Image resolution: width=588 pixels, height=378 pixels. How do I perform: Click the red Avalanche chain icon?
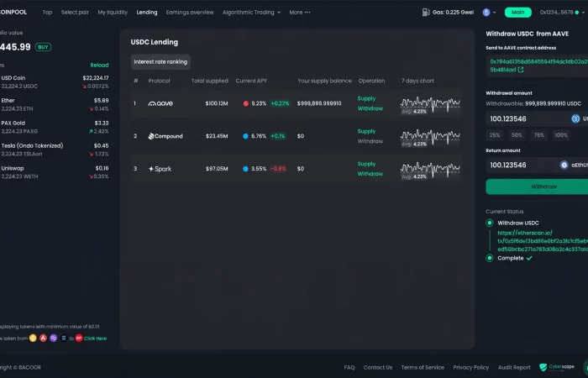pos(43,339)
